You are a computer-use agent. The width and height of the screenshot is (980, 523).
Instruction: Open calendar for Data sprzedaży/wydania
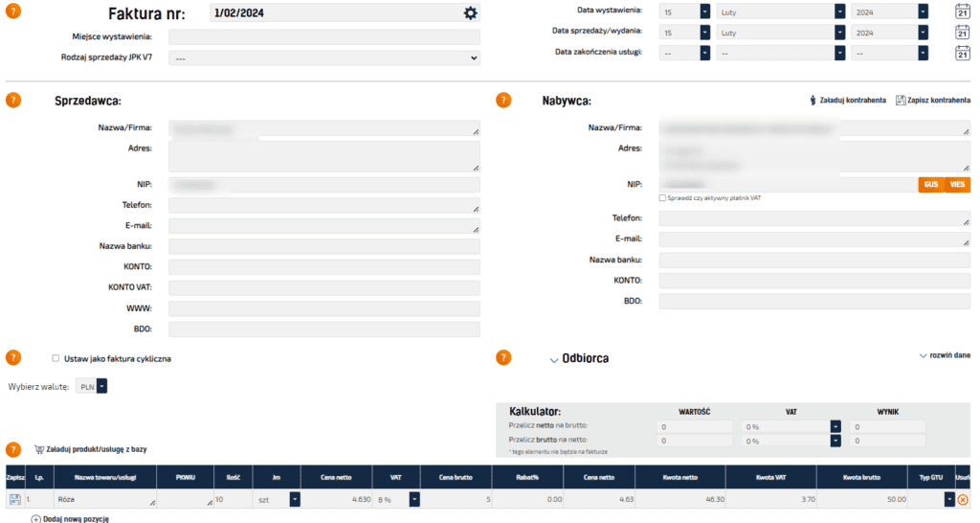[962, 33]
